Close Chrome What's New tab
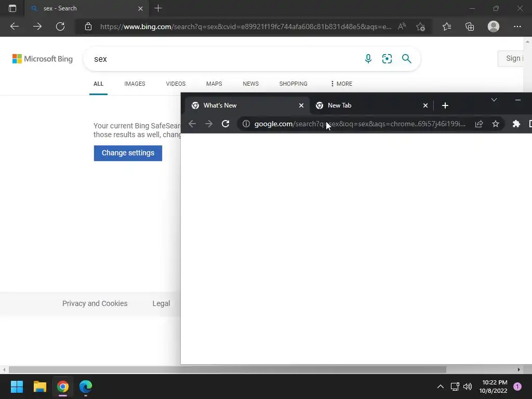The image size is (532, 399). pyautogui.click(x=301, y=105)
